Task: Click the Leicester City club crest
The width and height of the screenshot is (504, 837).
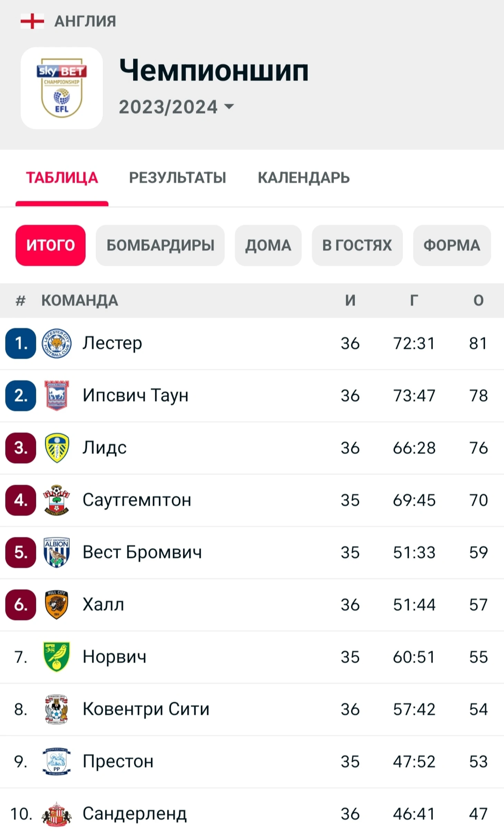Action: tap(57, 343)
